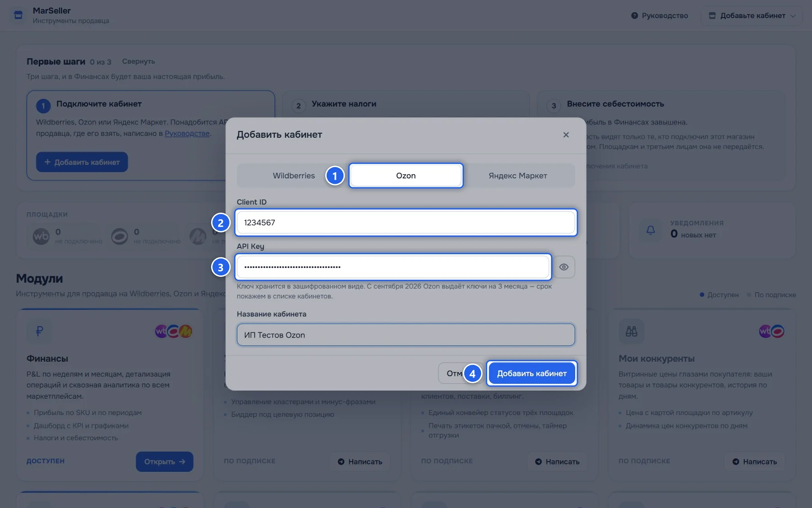Click Написать button on Мои конкуренты card

point(755,461)
